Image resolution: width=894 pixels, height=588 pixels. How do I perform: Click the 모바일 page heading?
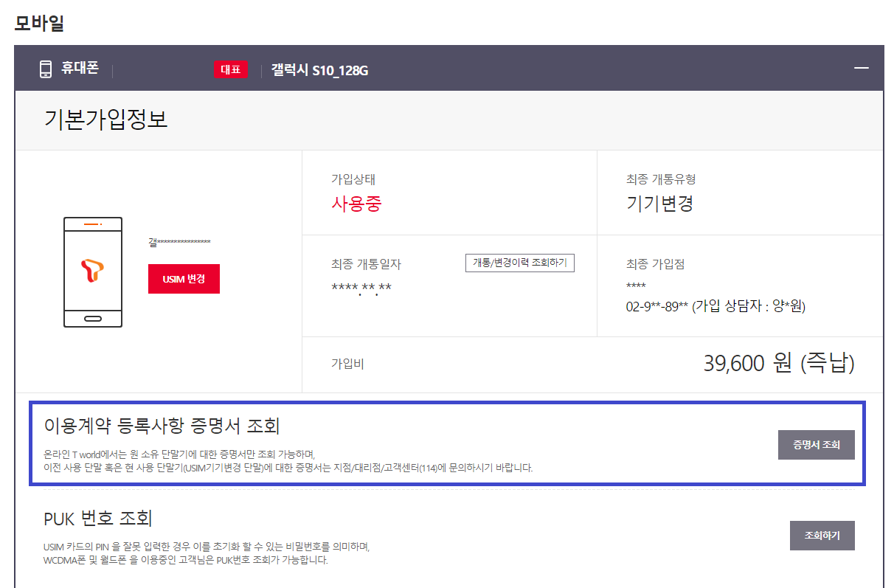click(39, 23)
